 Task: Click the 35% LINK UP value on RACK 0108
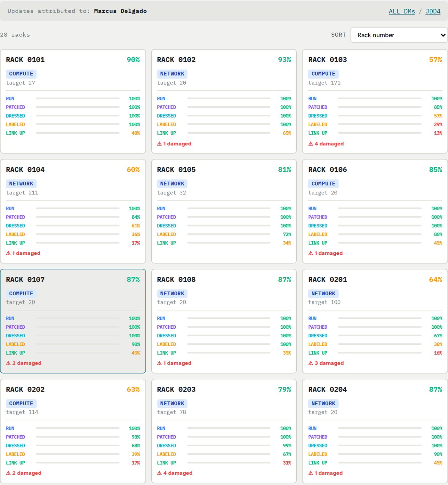click(x=287, y=353)
